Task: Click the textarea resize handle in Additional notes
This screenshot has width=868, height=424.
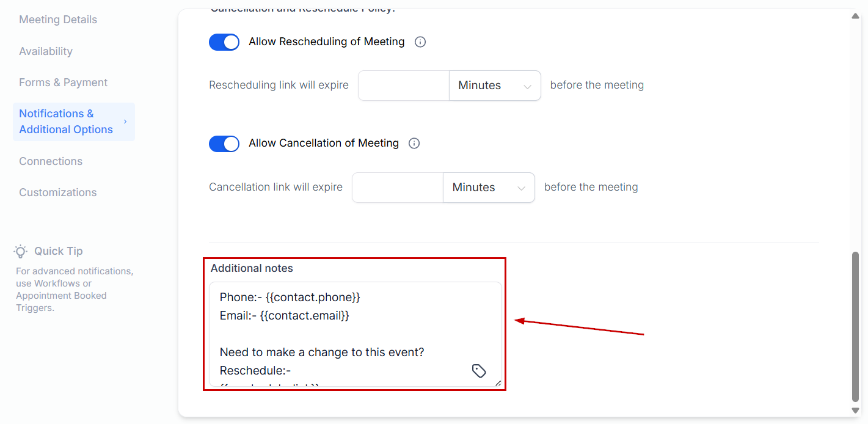Action: [498, 383]
